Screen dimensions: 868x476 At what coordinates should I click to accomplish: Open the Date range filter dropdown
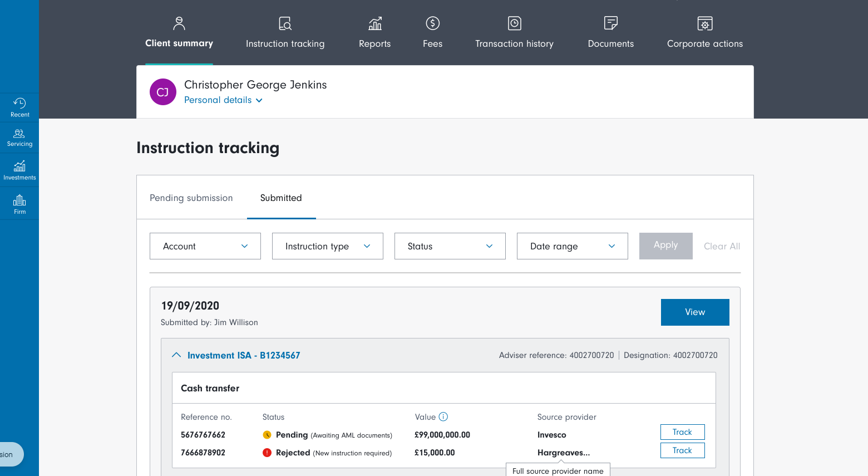pos(572,246)
